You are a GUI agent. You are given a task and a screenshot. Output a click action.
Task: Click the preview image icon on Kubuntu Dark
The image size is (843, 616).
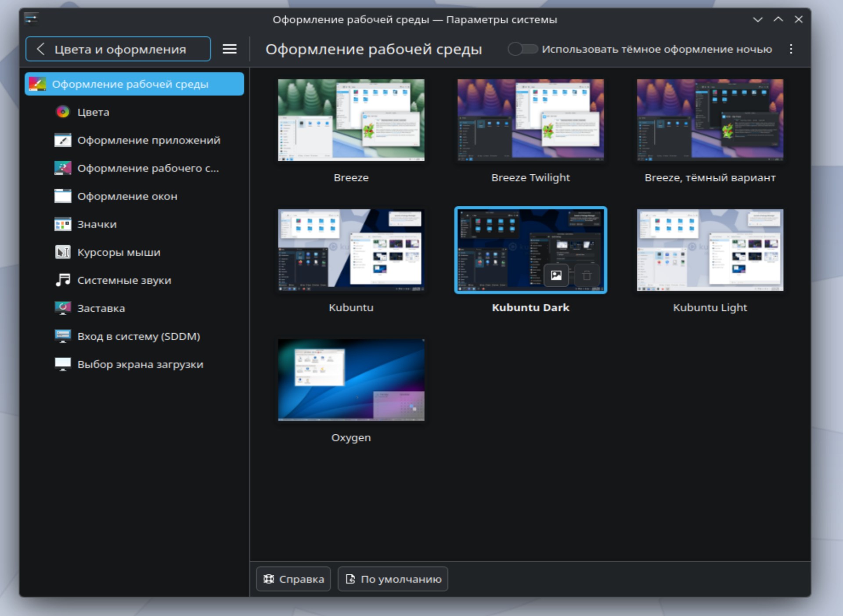(556, 276)
